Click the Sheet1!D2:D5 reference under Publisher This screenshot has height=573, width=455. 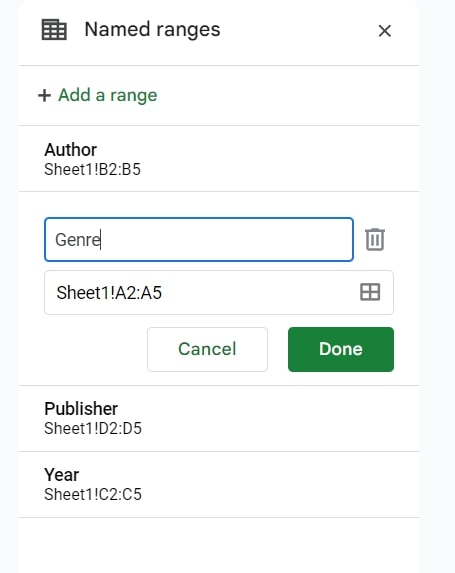click(93, 428)
